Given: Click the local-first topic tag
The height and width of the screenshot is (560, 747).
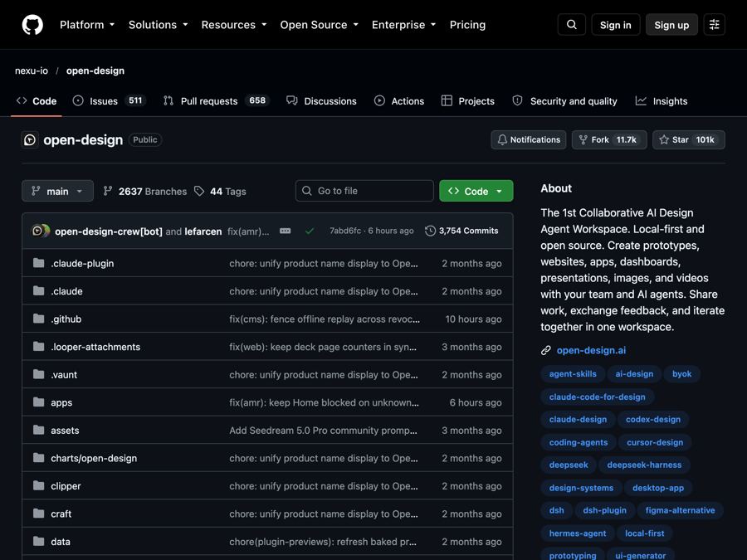Looking at the screenshot, I should click(645, 533).
